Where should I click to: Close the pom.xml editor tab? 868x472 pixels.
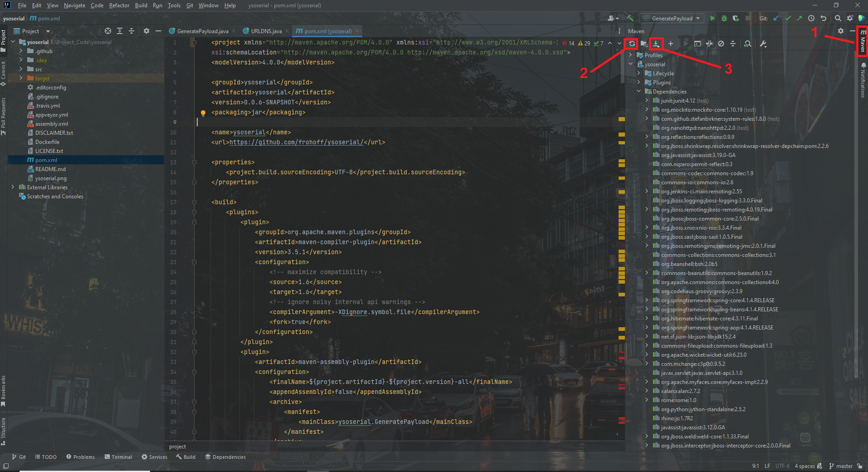[357, 31]
